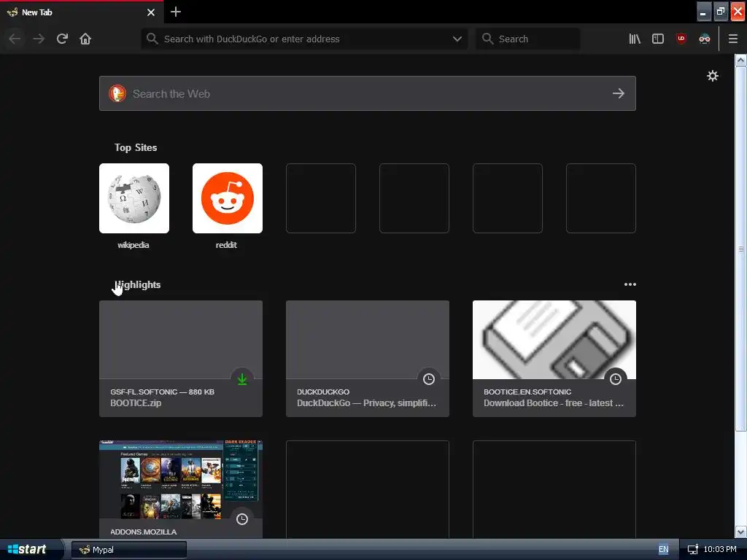Image resolution: width=747 pixels, height=560 pixels.
Task: Open the DuckDuckGo highlight card
Action: [x=368, y=359]
